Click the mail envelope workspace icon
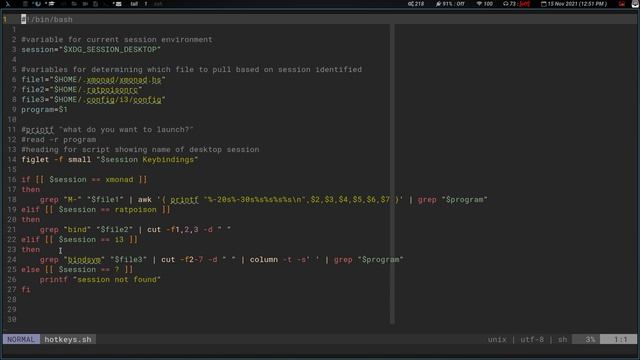The height and width of the screenshot is (360, 640). (x=118, y=4)
